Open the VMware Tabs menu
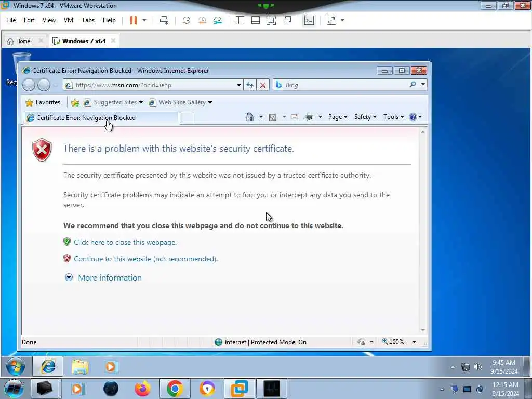The image size is (532, 399). (88, 20)
